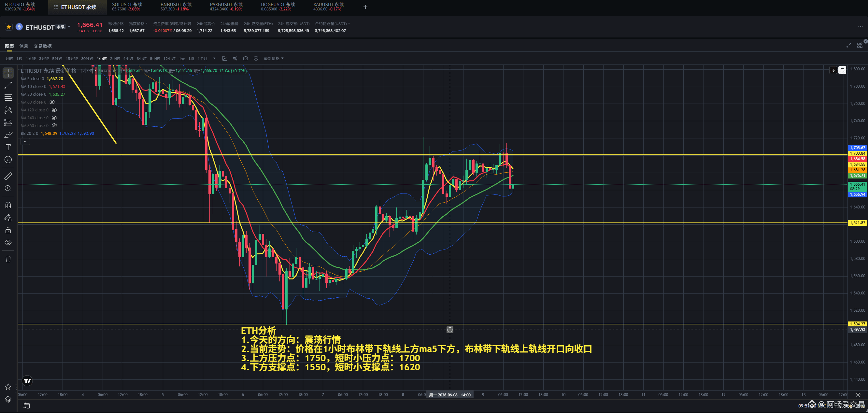The image size is (868, 413).
Task: Switch to DOGEUSDT 永续 tab
Action: pos(278,7)
